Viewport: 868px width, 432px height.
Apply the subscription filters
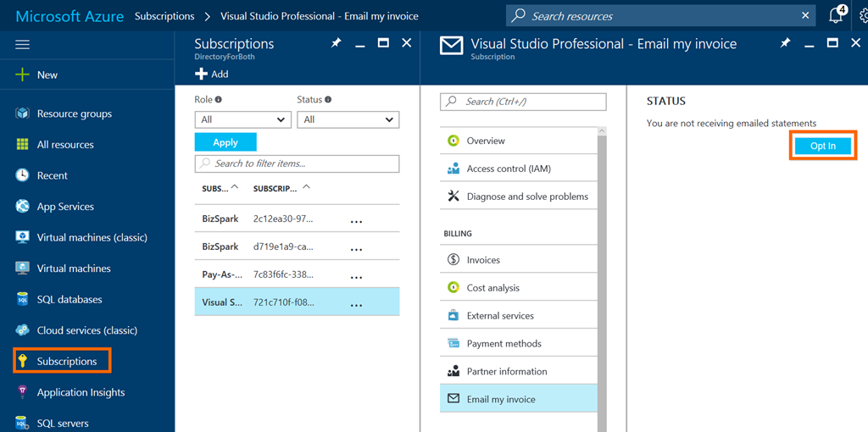[225, 142]
